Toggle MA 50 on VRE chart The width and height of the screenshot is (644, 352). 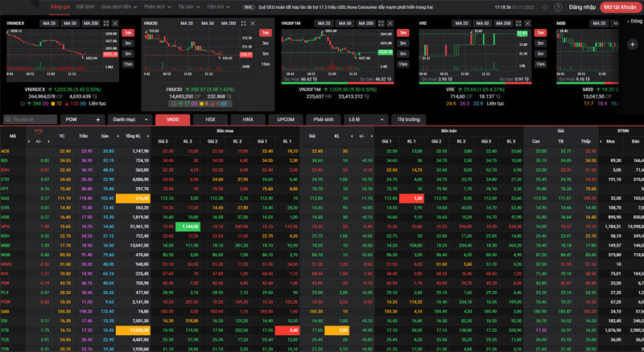coord(482,23)
